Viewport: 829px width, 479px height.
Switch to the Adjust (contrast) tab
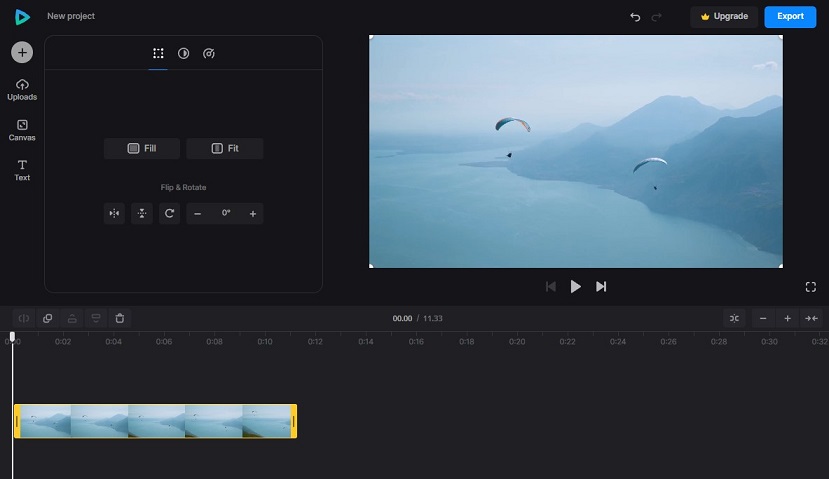[184, 53]
